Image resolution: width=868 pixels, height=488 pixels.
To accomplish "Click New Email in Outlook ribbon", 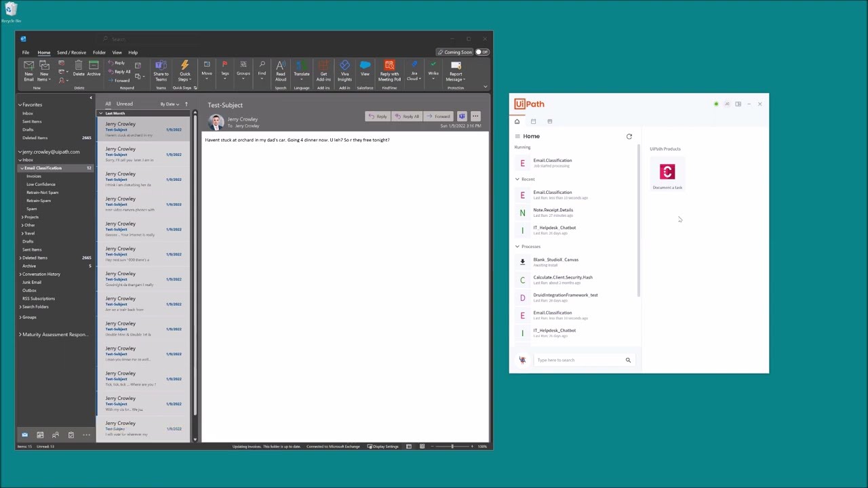I will [x=28, y=70].
